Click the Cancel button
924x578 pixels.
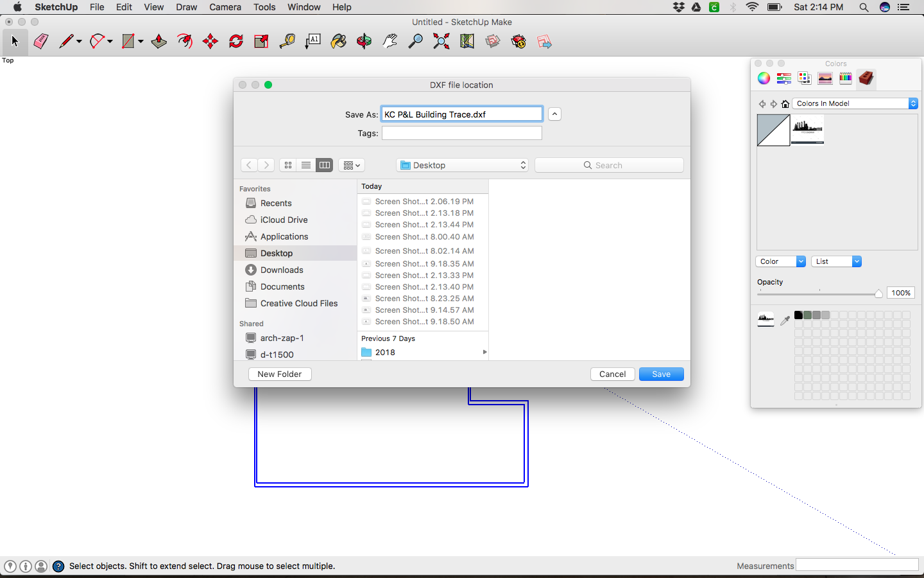click(613, 374)
